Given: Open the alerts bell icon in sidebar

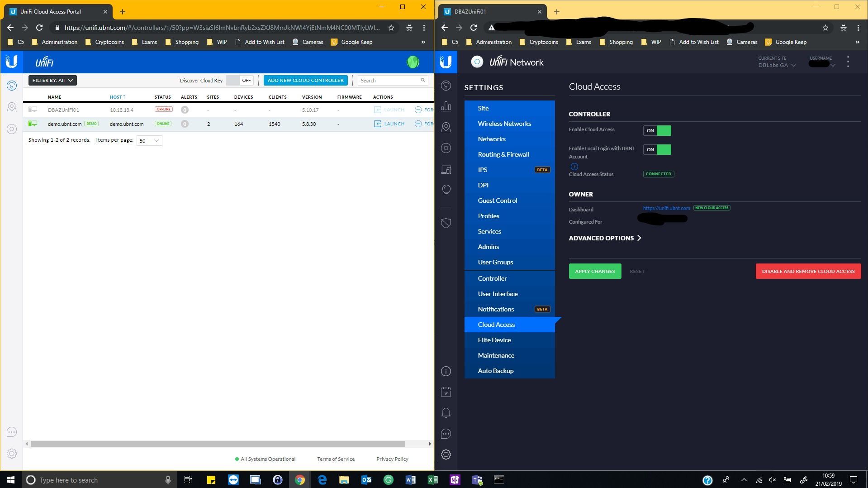Looking at the screenshot, I should tap(446, 413).
